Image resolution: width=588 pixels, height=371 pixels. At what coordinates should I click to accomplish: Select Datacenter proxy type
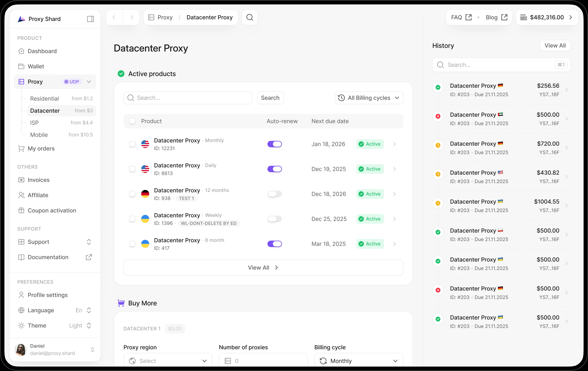point(61,111)
